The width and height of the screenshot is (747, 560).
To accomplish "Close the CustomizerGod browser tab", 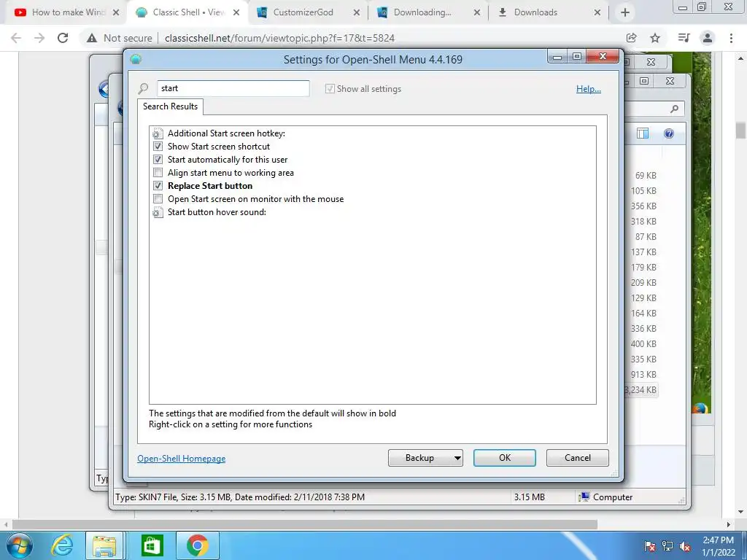I will (356, 13).
